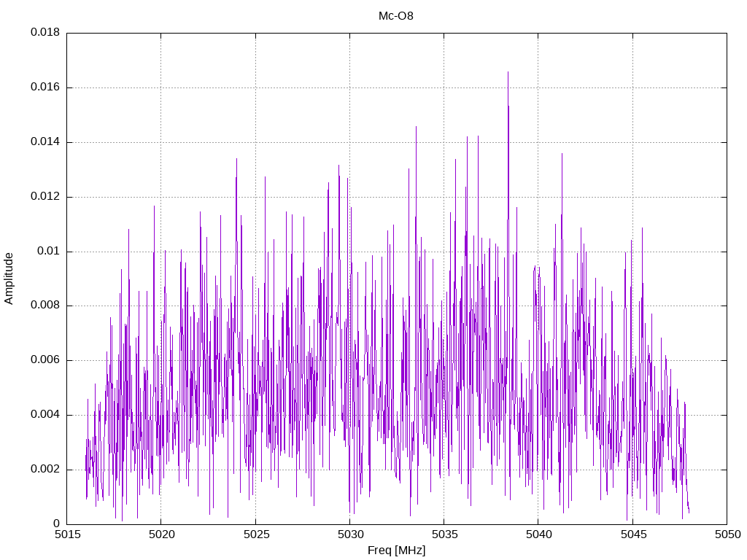Click the 0.008 y-axis tick label
Image resolution: width=747 pixels, height=560 pixels.
point(45,306)
